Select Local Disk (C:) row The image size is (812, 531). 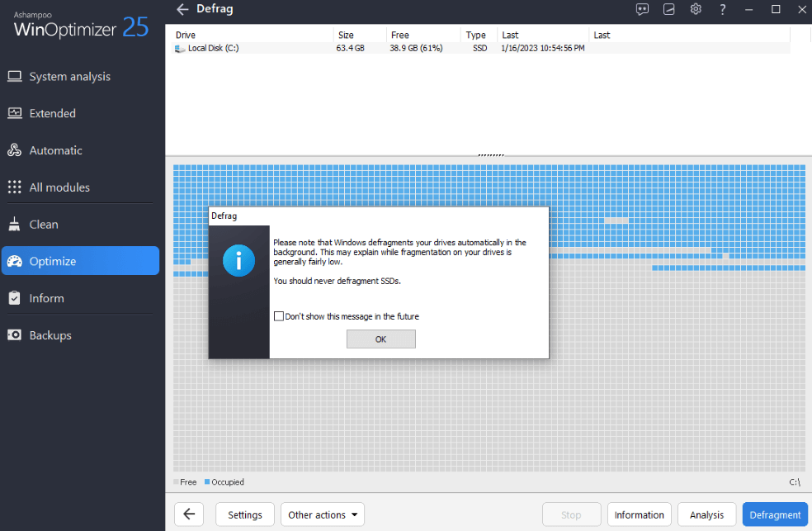480,48
